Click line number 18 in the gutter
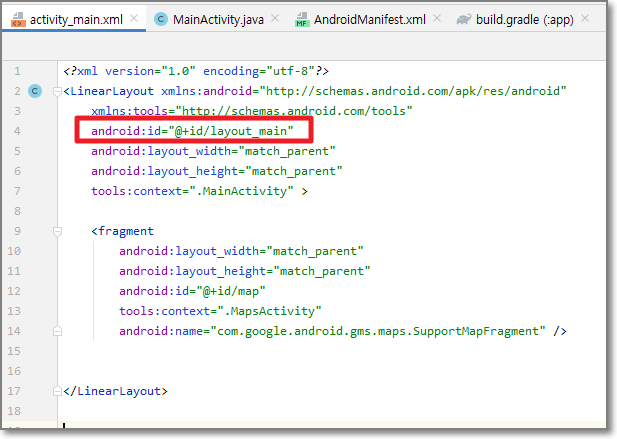617x439 pixels. point(14,411)
